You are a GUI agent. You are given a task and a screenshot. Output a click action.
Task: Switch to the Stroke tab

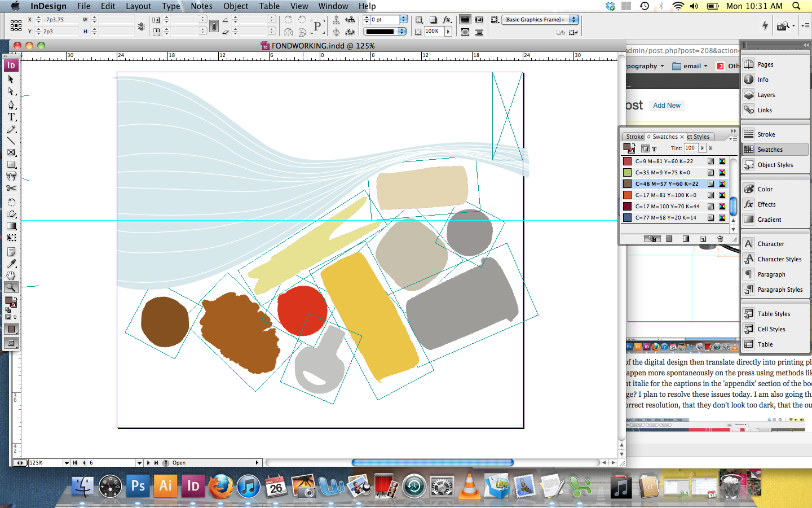point(634,137)
